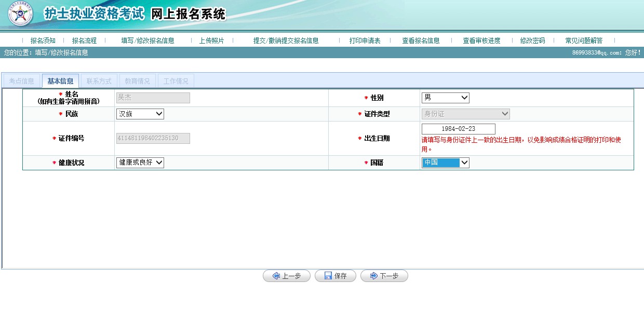Open the 健康状况 health status dropdown

click(x=140, y=163)
